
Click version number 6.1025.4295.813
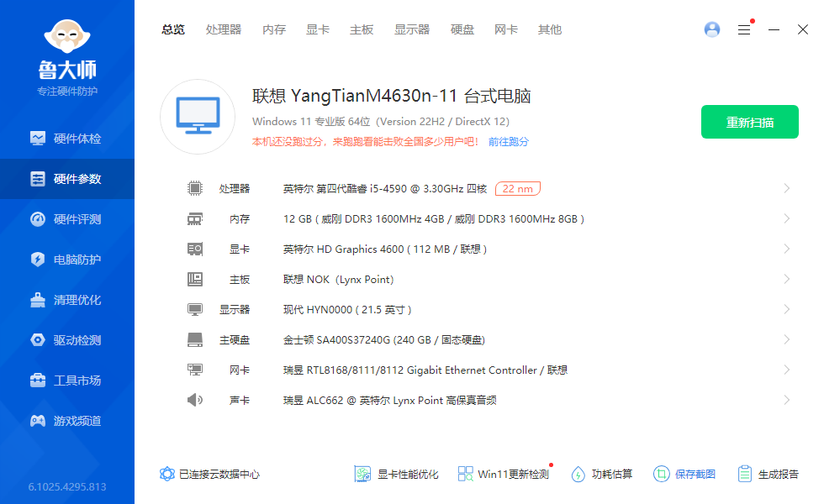tap(67, 486)
